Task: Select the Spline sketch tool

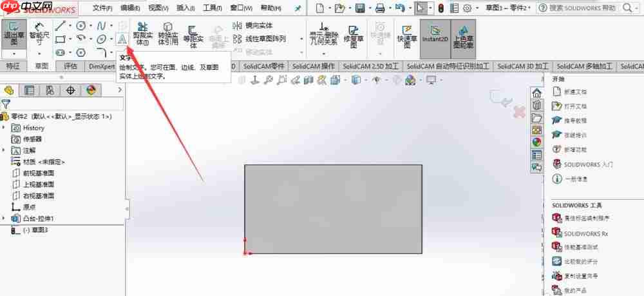Action: pos(102,26)
